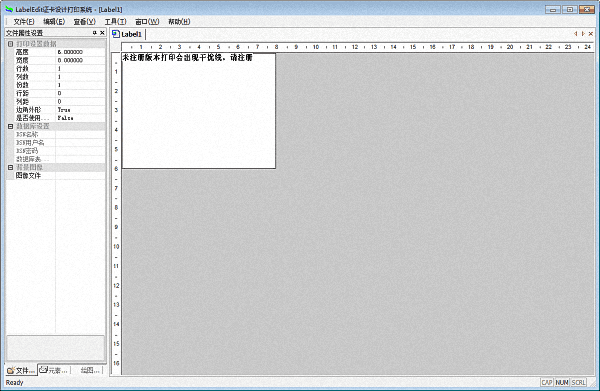Open the 工具(T) menu
The image size is (600, 391).
point(116,21)
